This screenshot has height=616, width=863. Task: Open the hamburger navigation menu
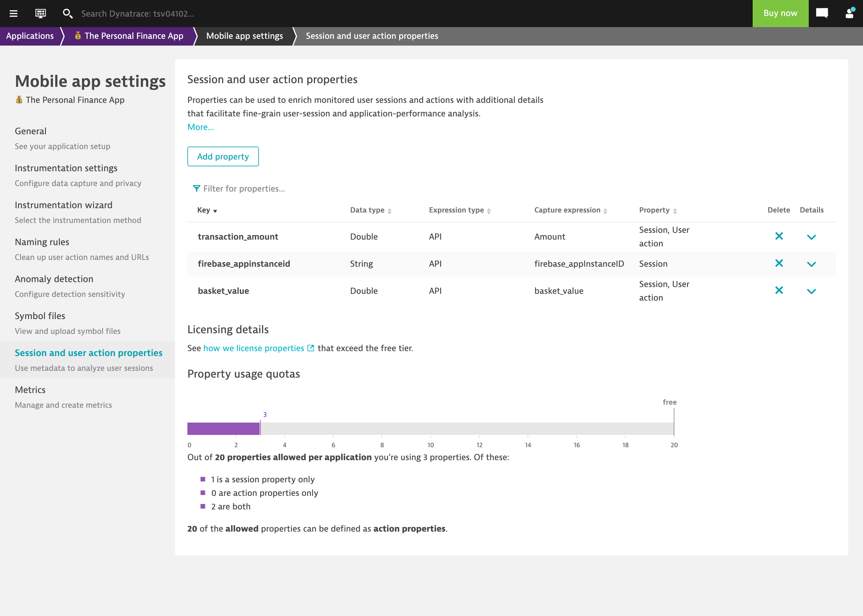14,14
